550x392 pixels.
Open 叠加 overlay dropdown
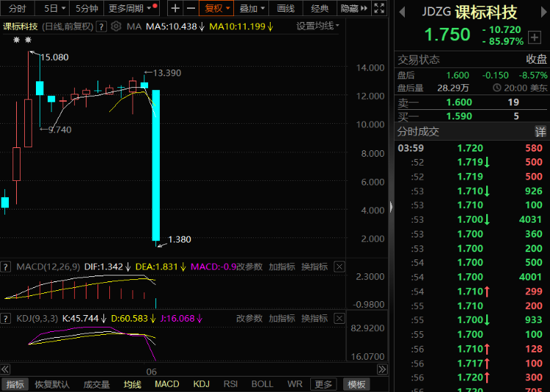[252, 8]
